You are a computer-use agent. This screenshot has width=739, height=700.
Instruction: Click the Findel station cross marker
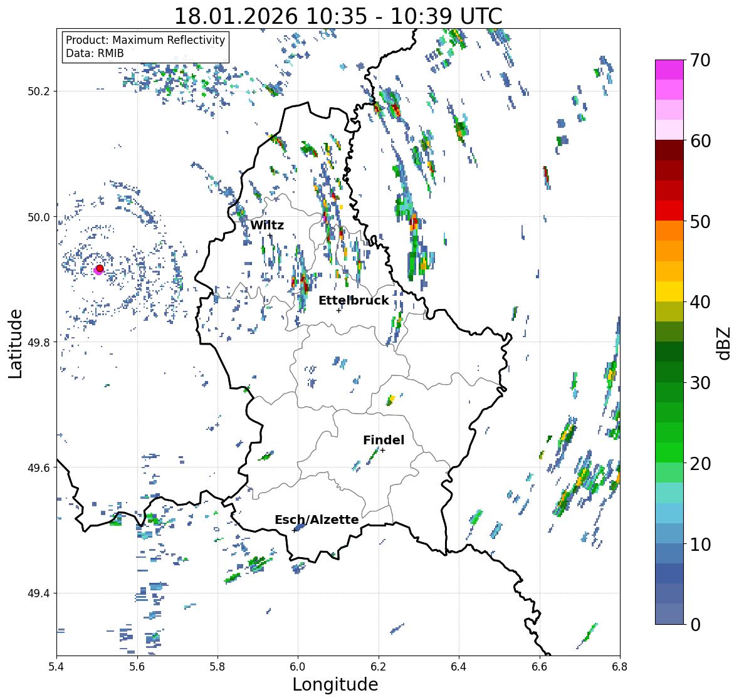pyautogui.click(x=383, y=451)
